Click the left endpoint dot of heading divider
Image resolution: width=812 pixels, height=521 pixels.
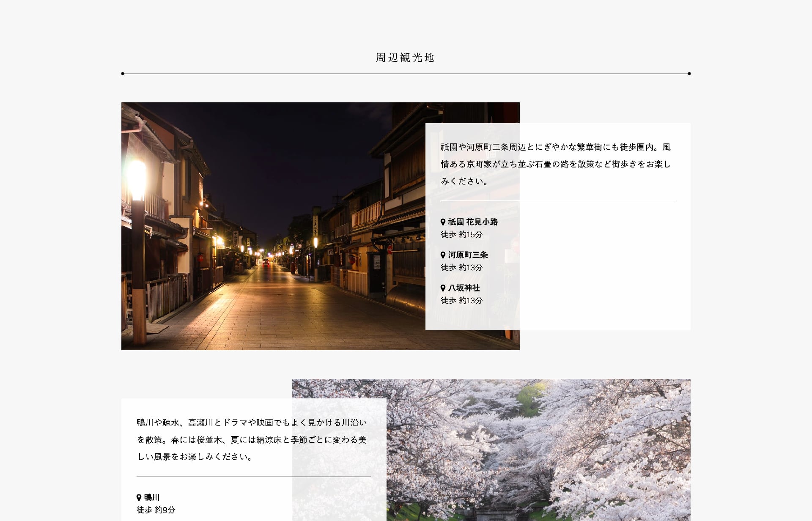[123, 74]
